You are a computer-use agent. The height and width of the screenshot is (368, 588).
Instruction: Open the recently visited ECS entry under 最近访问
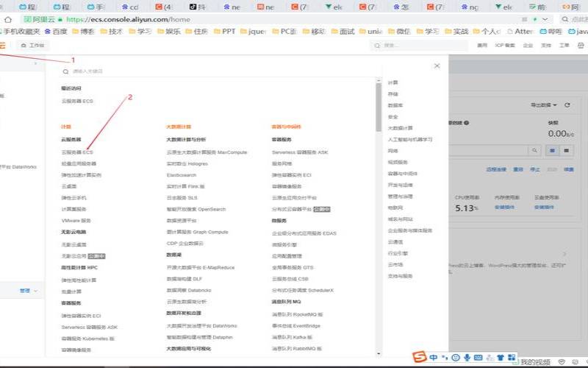77,101
